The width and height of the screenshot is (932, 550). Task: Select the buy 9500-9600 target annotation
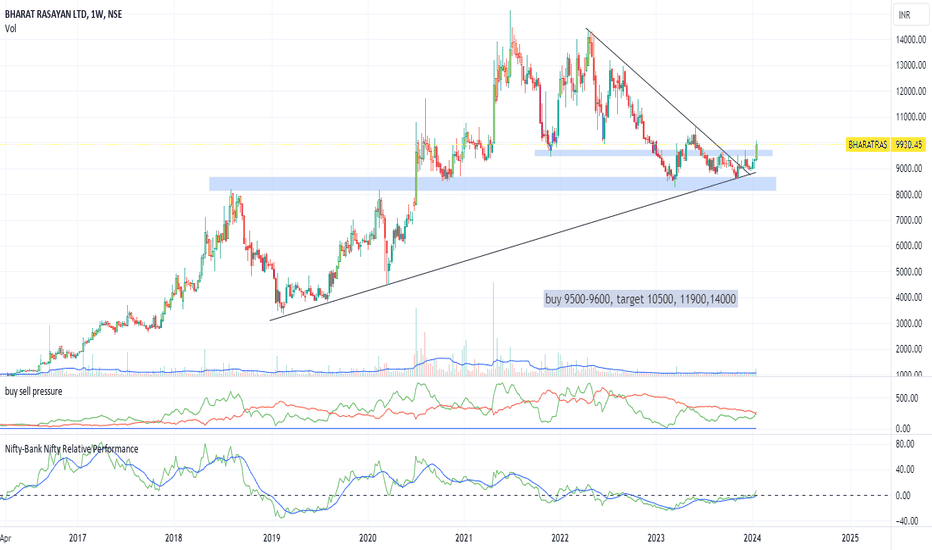tap(641, 299)
